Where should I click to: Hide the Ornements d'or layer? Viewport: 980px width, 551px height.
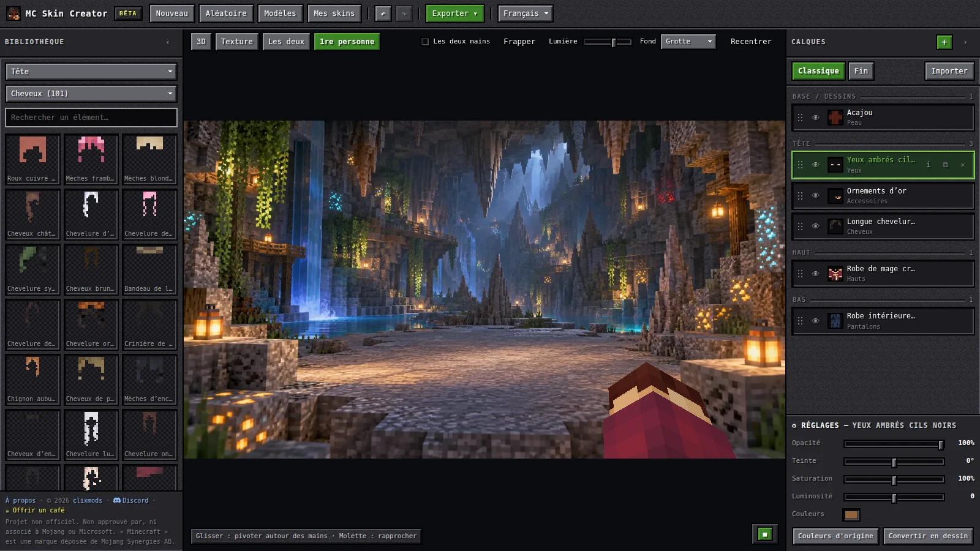[x=815, y=195]
